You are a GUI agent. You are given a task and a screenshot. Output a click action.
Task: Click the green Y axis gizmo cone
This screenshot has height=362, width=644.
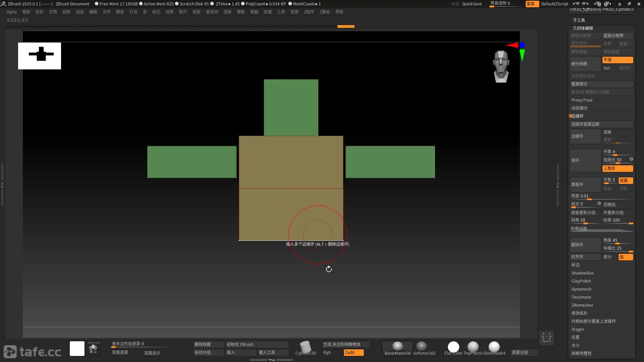(x=522, y=55)
